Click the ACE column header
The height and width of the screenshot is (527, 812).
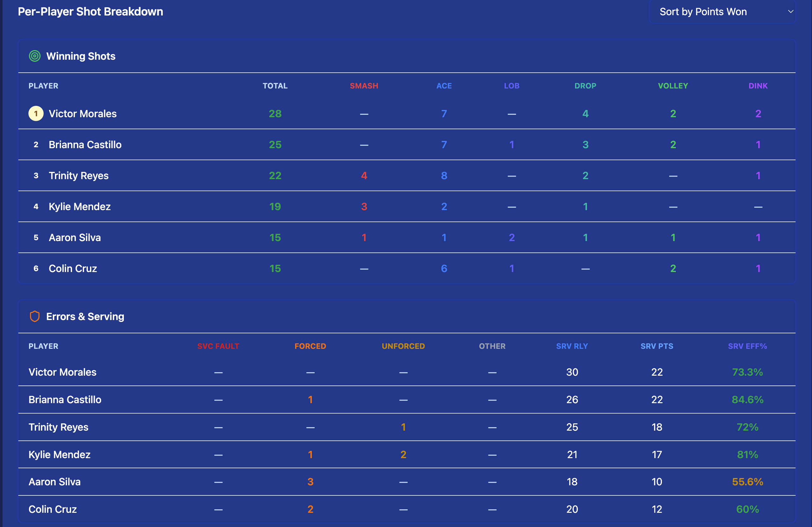pos(444,86)
